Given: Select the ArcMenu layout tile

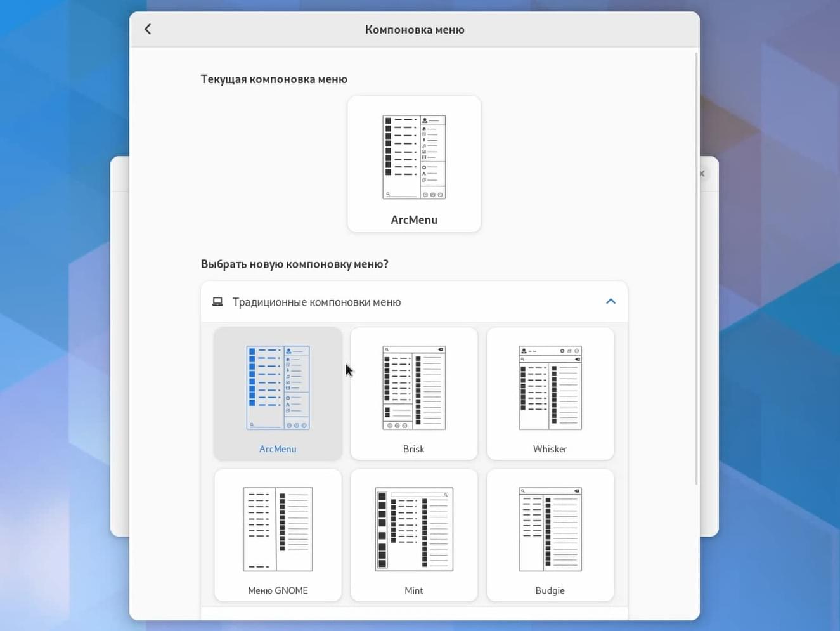Looking at the screenshot, I should point(278,393).
